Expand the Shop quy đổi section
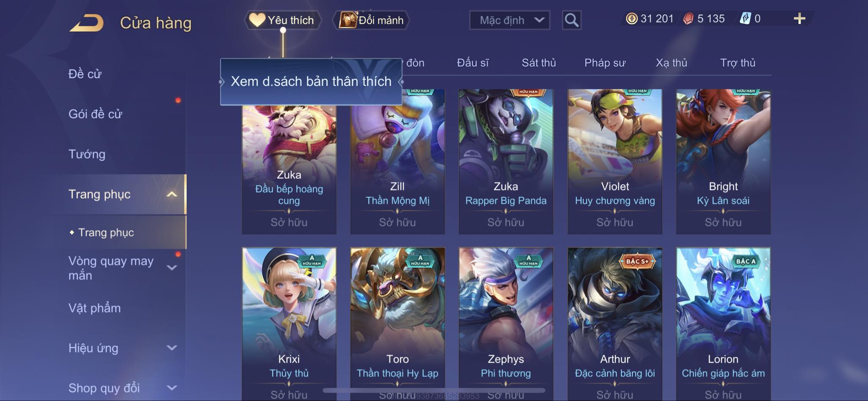The width and height of the screenshot is (868, 401). pos(172,388)
